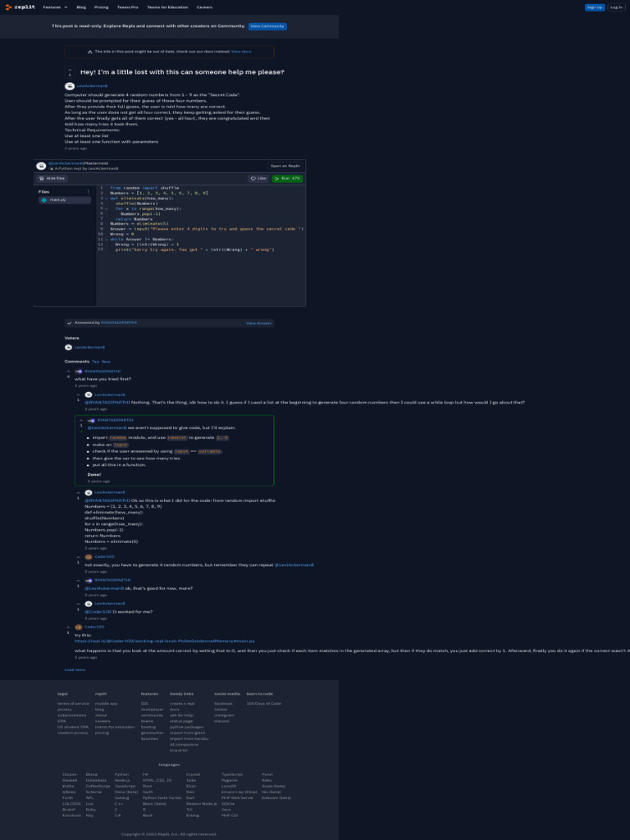Collapse the while loop fold at line 11
The width and height of the screenshot is (630, 840).
106,240
